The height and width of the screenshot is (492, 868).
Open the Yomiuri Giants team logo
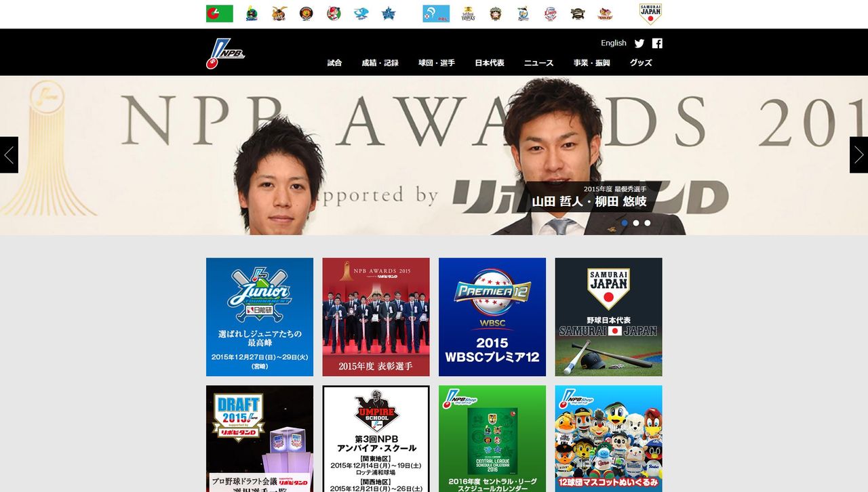(x=279, y=14)
